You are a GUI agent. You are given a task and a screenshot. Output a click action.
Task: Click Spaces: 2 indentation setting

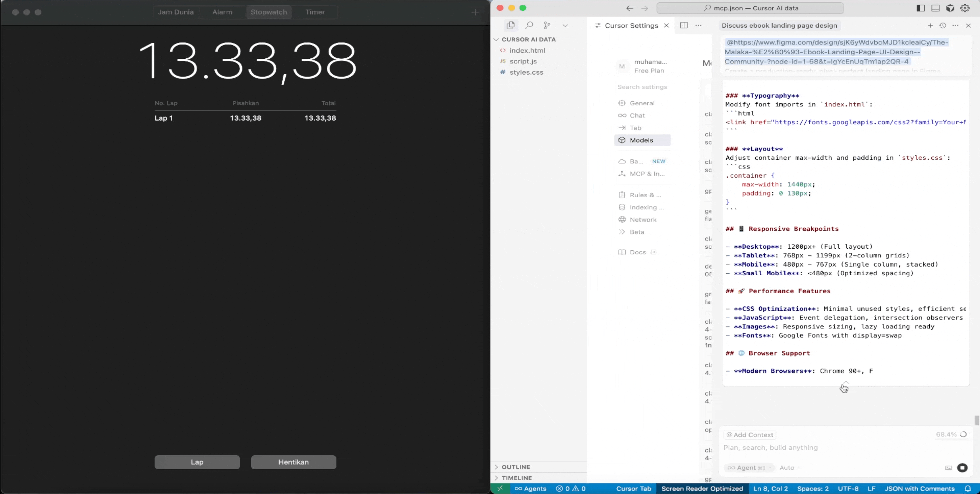coord(813,489)
